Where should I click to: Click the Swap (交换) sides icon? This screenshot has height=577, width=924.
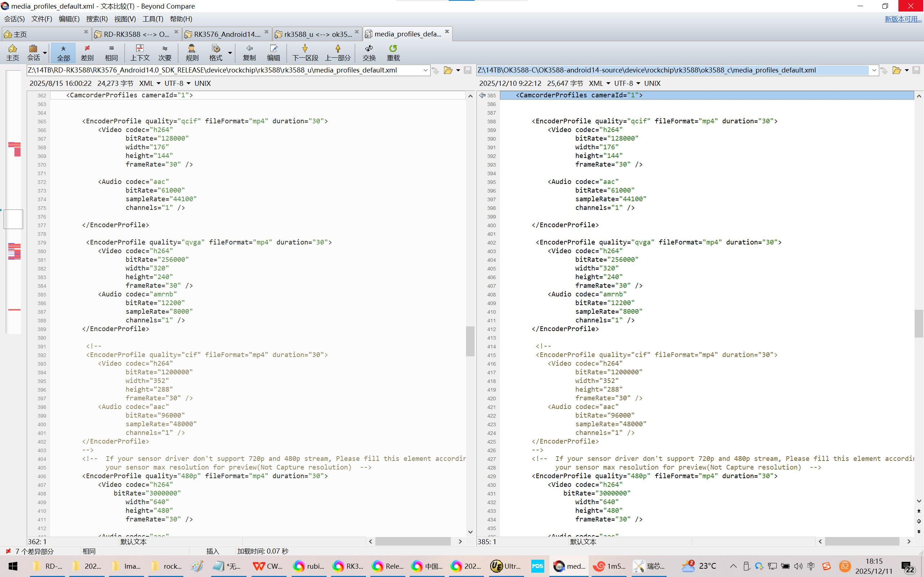pos(369,49)
